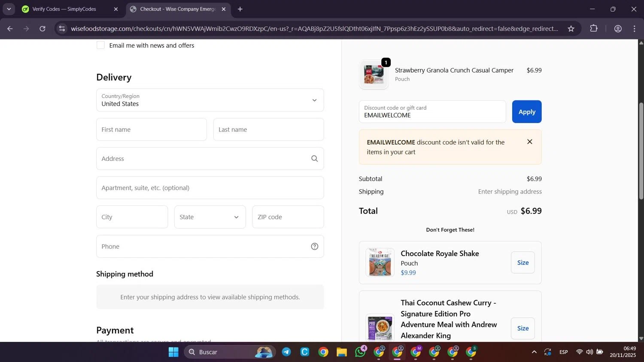Image resolution: width=644 pixels, height=362 pixels.
Task: Apply the EMAILWELCOME discount code
Action: click(x=527, y=112)
